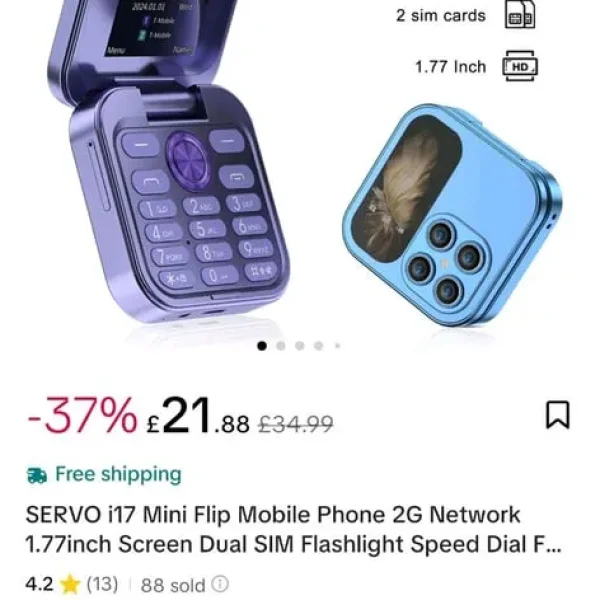Screen dimensions: 600x600
Task: Go to the second carousel image dot
Action: click(281, 346)
